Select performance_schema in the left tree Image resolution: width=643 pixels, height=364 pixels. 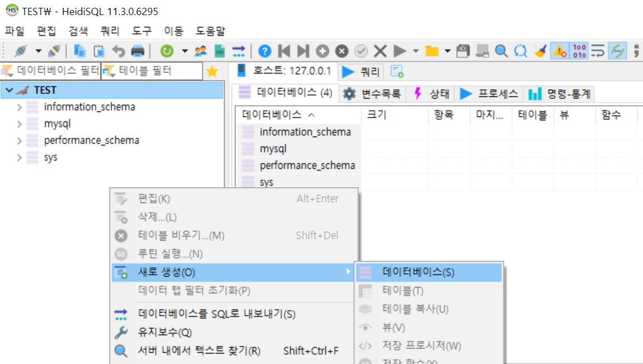(x=91, y=140)
